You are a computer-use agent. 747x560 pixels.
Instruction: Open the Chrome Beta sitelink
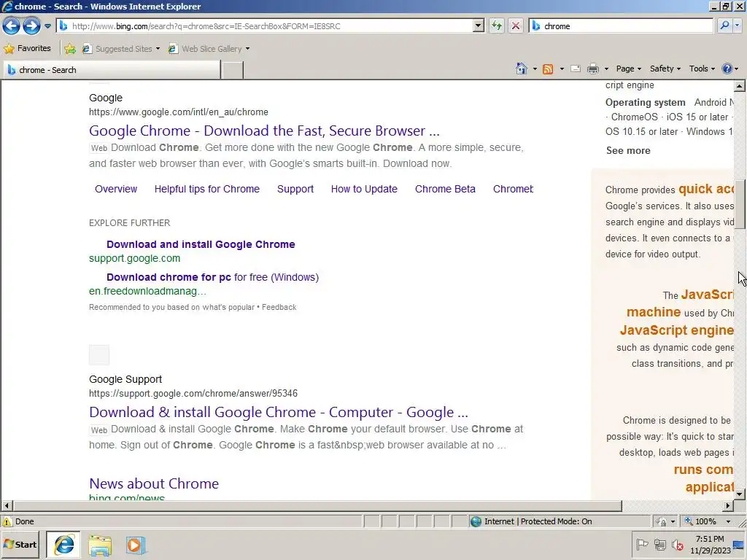(445, 189)
